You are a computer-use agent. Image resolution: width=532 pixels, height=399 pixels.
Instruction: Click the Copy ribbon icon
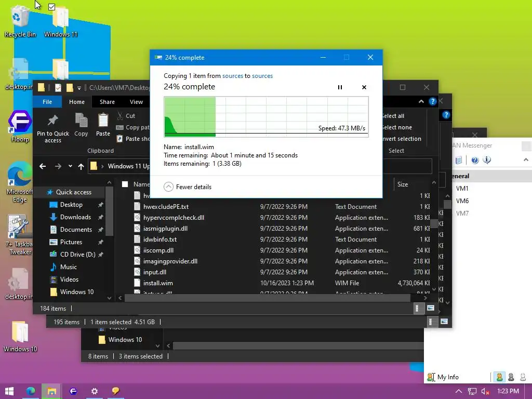pos(81,125)
